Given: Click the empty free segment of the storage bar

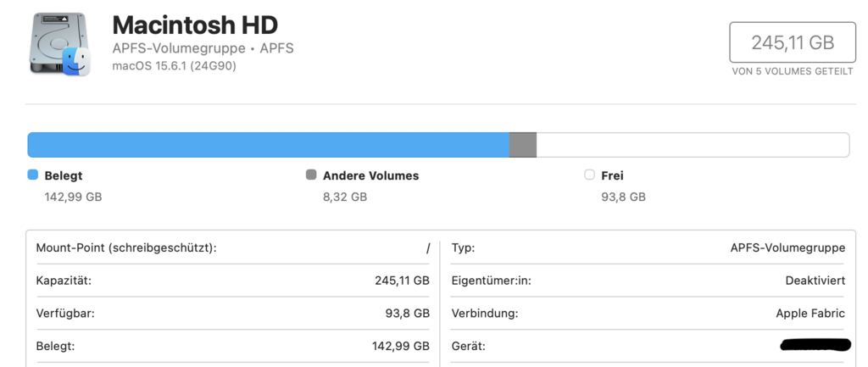Looking at the screenshot, I should click(x=693, y=145).
